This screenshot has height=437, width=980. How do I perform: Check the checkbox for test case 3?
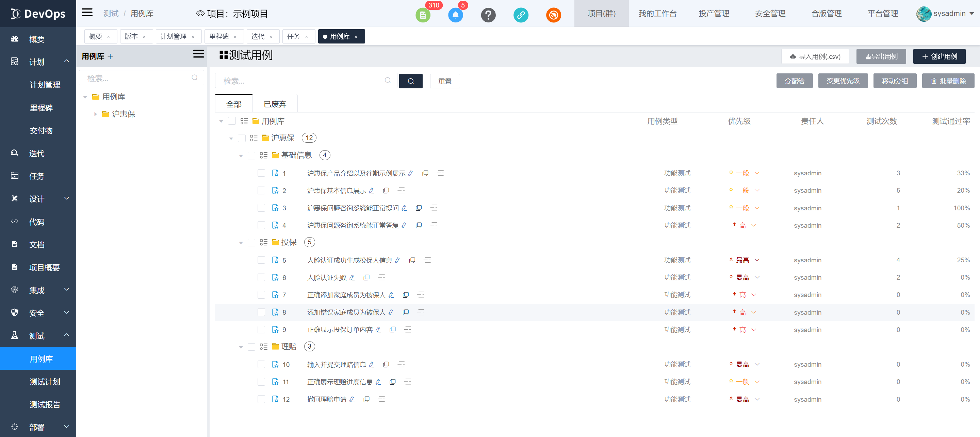pos(261,208)
